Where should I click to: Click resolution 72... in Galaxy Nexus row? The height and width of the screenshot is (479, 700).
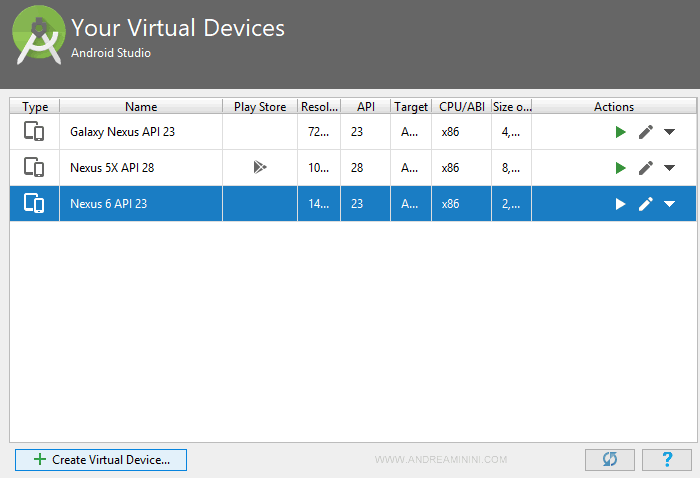318,132
